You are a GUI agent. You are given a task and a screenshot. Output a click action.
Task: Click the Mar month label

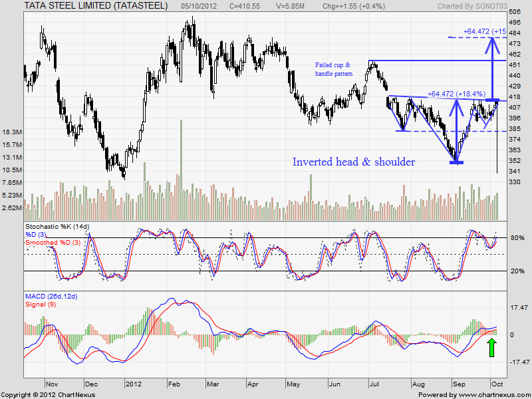click(213, 384)
